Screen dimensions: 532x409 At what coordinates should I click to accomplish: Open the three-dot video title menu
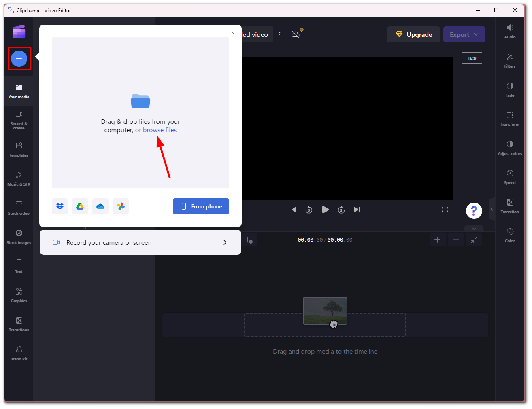280,34
